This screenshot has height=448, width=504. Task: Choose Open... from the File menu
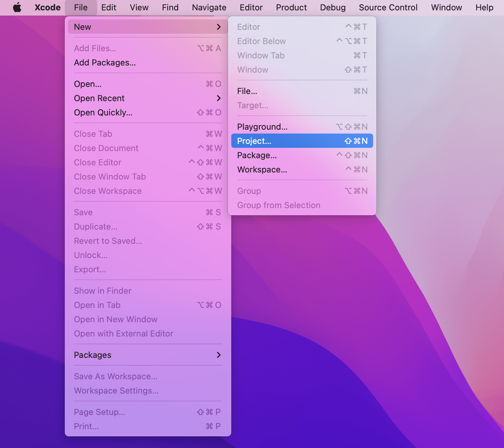click(x=148, y=84)
